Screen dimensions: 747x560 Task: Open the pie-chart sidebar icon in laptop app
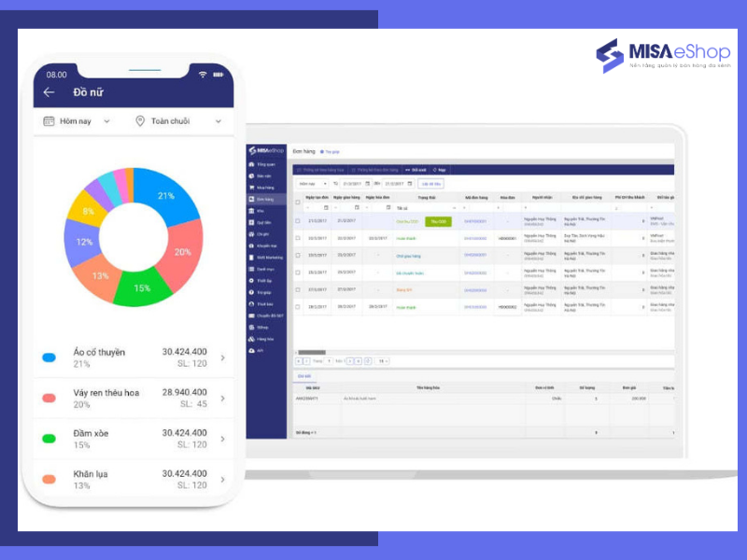click(251, 175)
